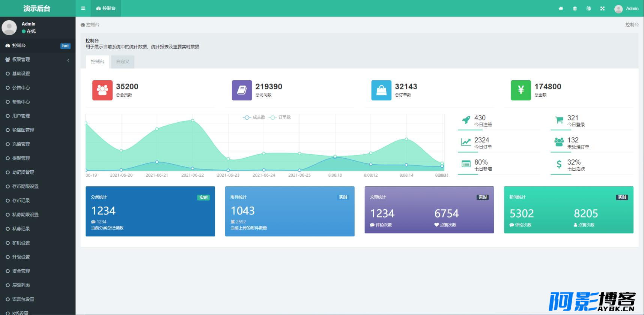Click the rocket icon beside 今日注册
The height and width of the screenshot is (315, 644).
coord(466,120)
